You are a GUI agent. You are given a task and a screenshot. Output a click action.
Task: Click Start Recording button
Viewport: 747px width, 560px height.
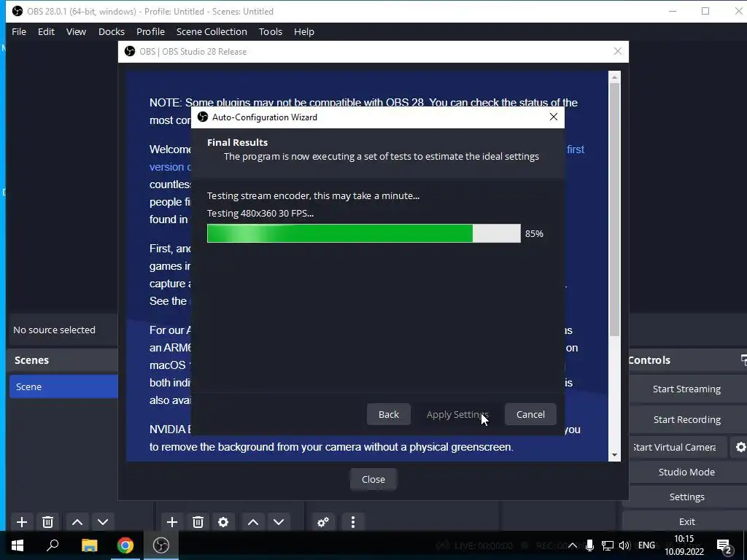[686, 419]
